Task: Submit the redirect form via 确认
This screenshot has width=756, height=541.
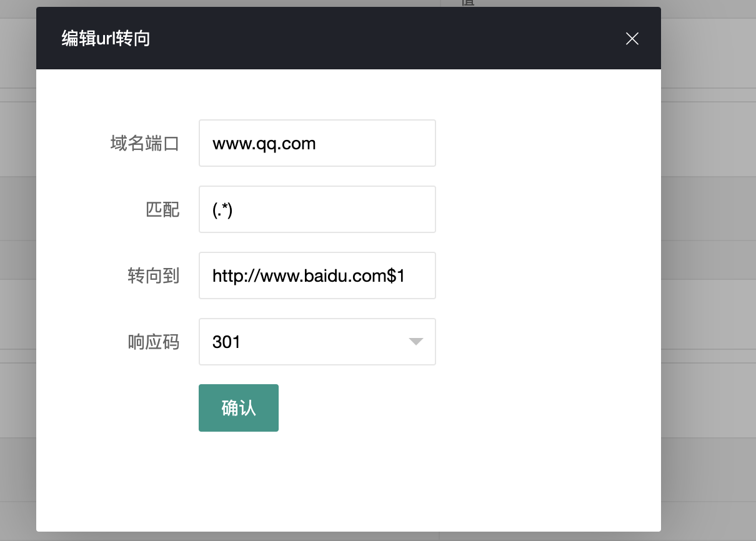Action: click(238, 407)
